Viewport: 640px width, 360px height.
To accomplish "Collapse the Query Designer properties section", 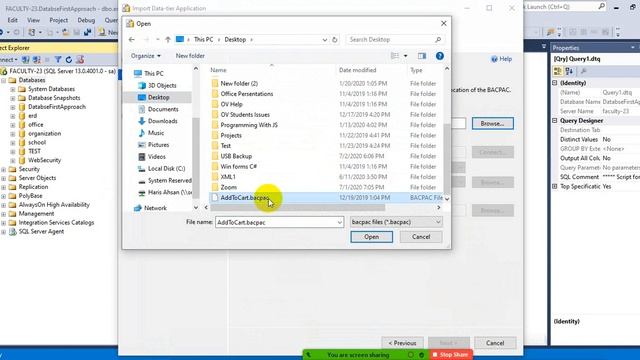I will point(555,121).
